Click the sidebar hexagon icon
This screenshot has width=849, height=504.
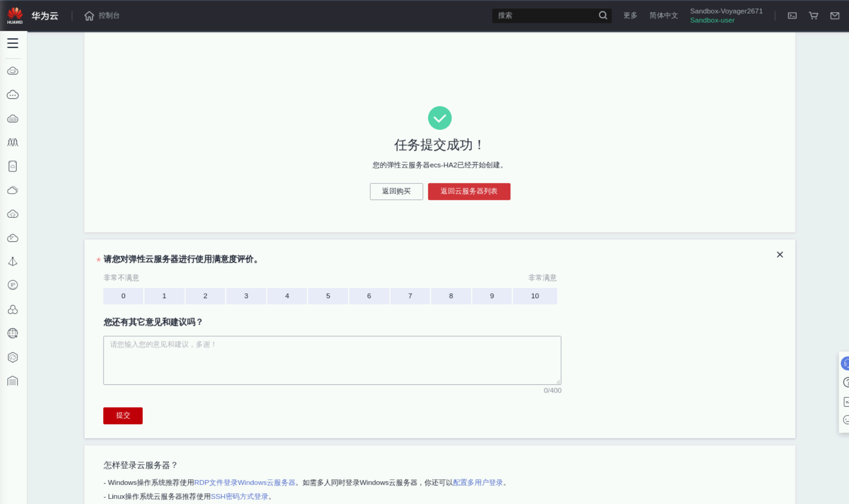tap(13, 357)
